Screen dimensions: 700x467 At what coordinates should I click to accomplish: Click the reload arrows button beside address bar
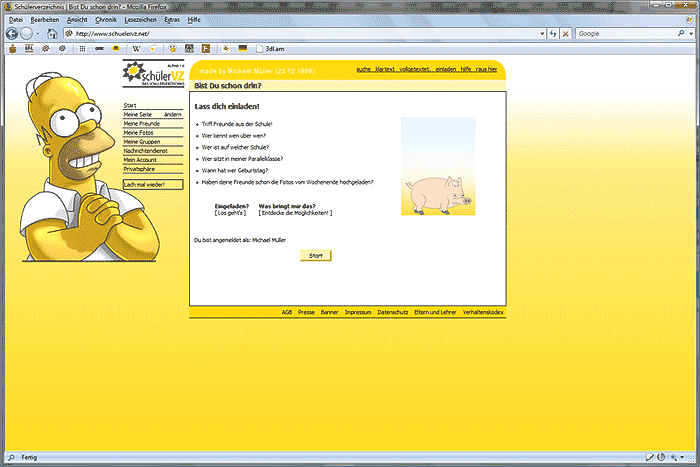point(553,33)
